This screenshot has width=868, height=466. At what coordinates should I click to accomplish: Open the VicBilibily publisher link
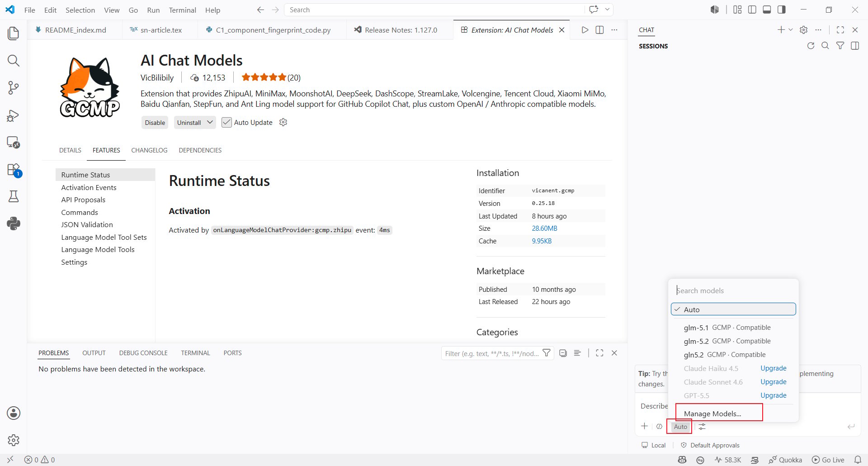[157, 77]
